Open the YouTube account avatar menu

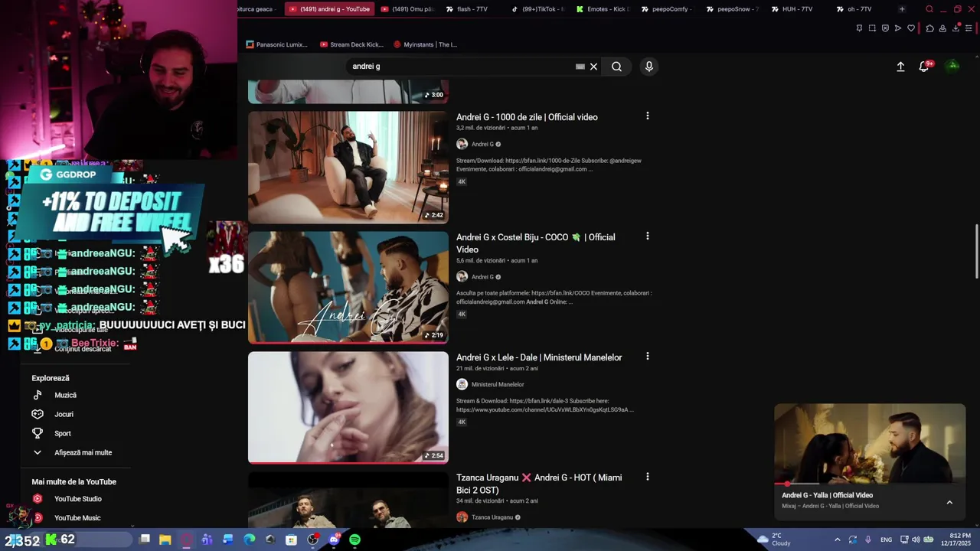coord(953,66)
